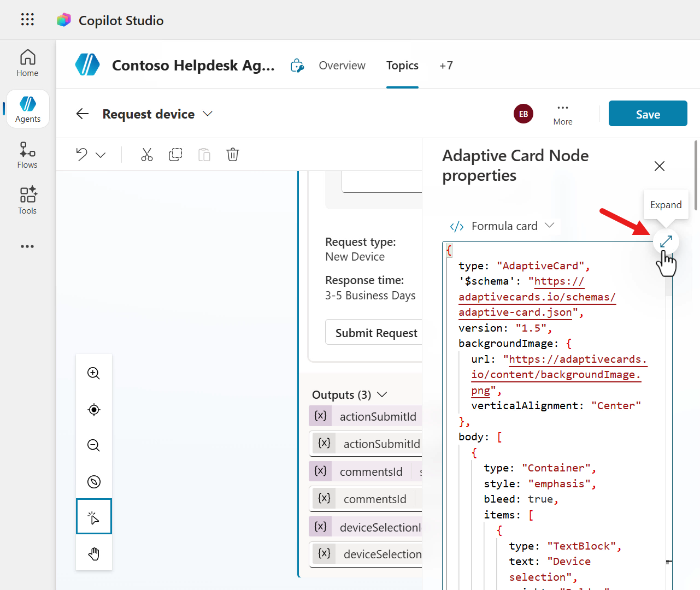The image size is (700, 590).
Task: Switch to the Overview tab
Action: tap(342, 66)
